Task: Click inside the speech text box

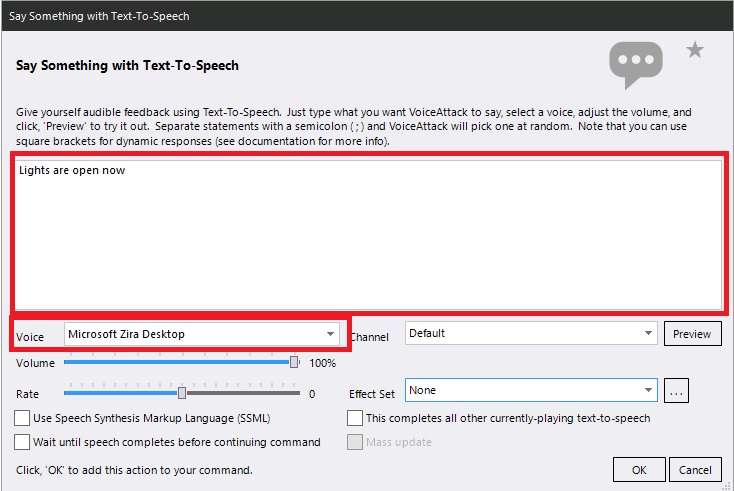Action: (368, 235)
